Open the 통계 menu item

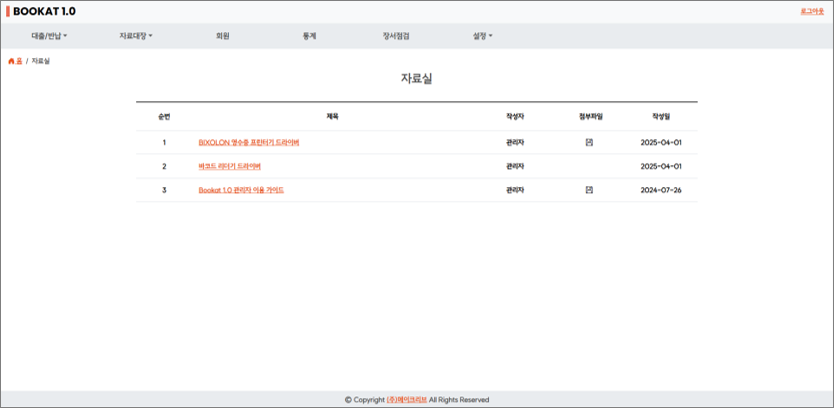tap(309, 36)
